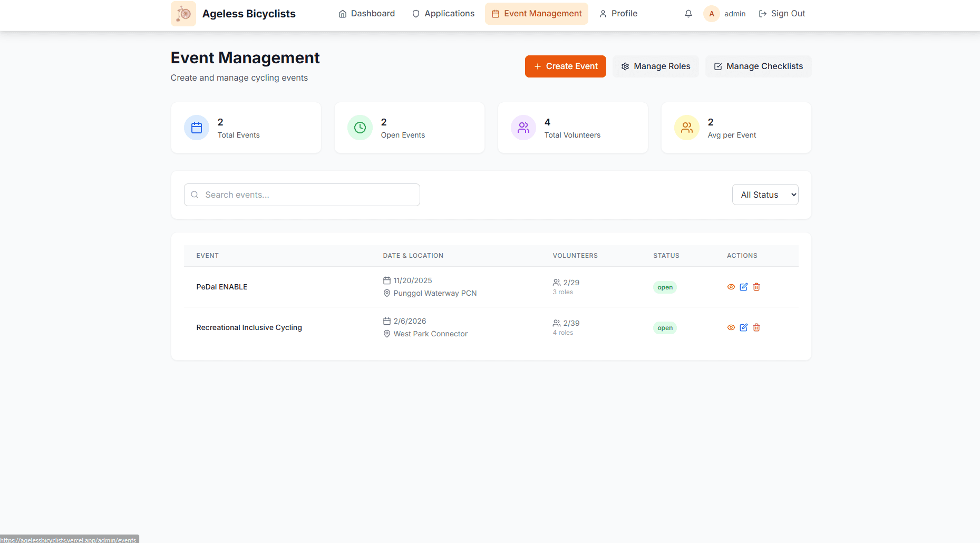Delete the PeDal ENABLE event
Viewport: 980px width, 543px height.
(756, 287)
